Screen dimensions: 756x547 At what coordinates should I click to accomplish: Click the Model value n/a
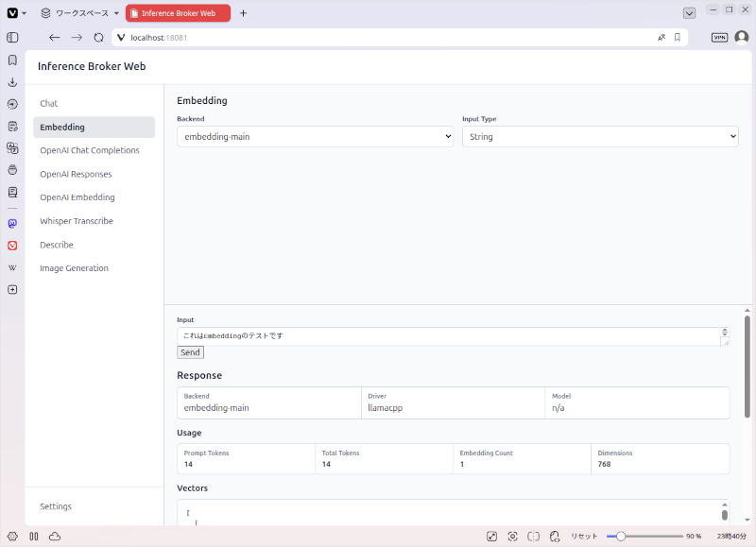pos(558,408)
